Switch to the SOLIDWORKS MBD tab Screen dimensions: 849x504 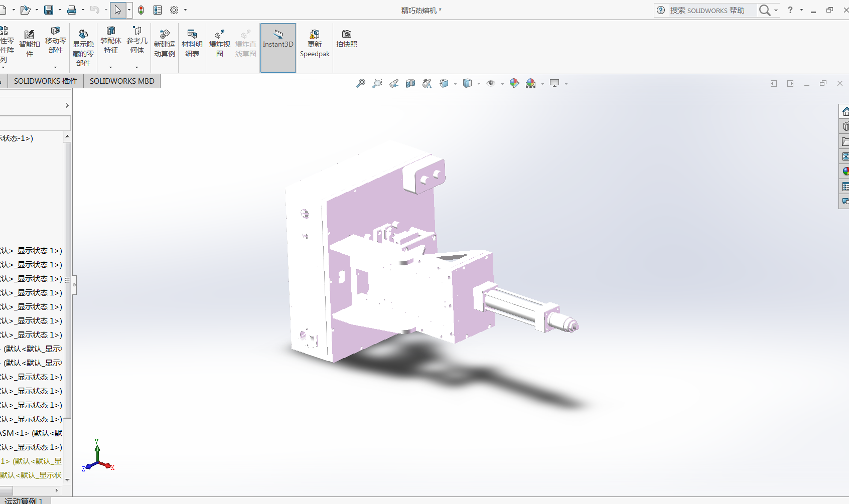click(122, 81)
